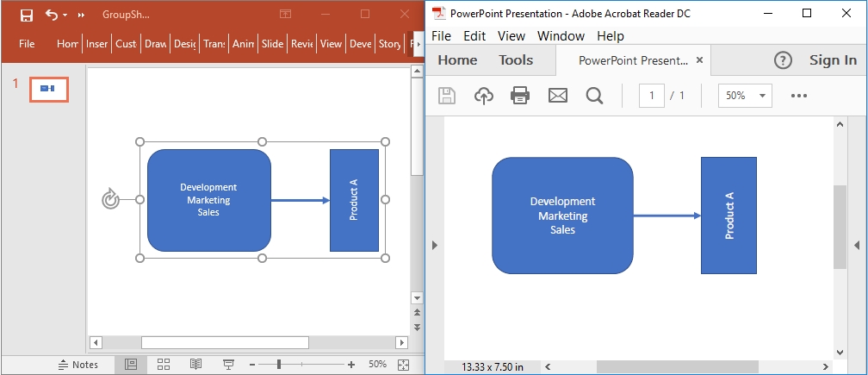The width and height of the screenshot is (868, 375).
Task: Expand the Undo history dropdown arrow
Action: tap(66, 16)
